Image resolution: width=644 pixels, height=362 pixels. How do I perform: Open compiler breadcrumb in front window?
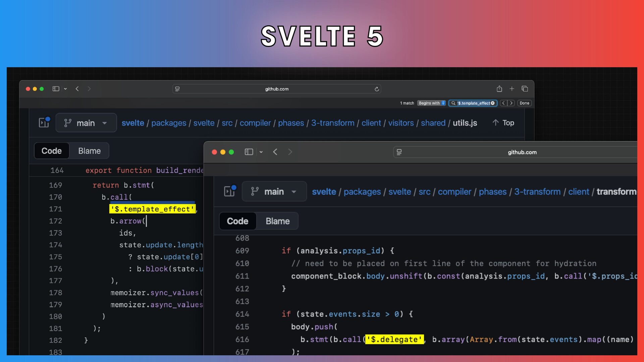[x=454, y=192]
